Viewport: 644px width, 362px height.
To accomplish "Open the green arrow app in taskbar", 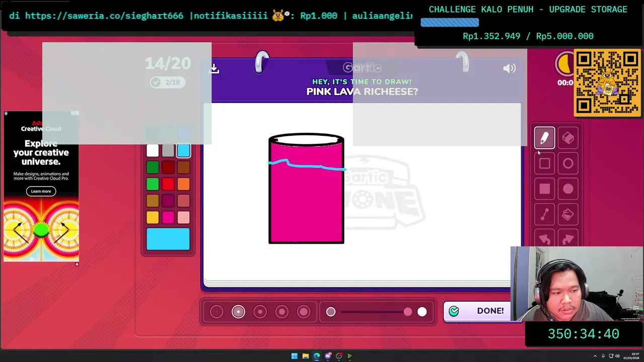I will pos(350,356).
